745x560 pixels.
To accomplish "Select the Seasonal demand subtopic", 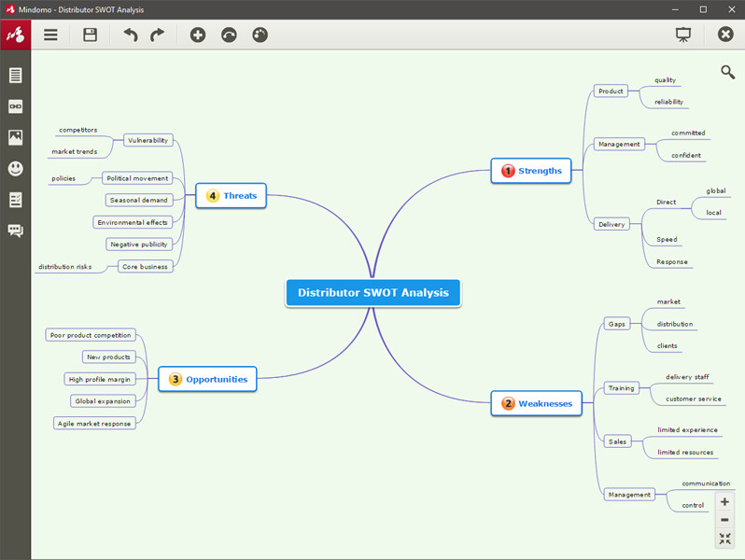I will point(139,200).
